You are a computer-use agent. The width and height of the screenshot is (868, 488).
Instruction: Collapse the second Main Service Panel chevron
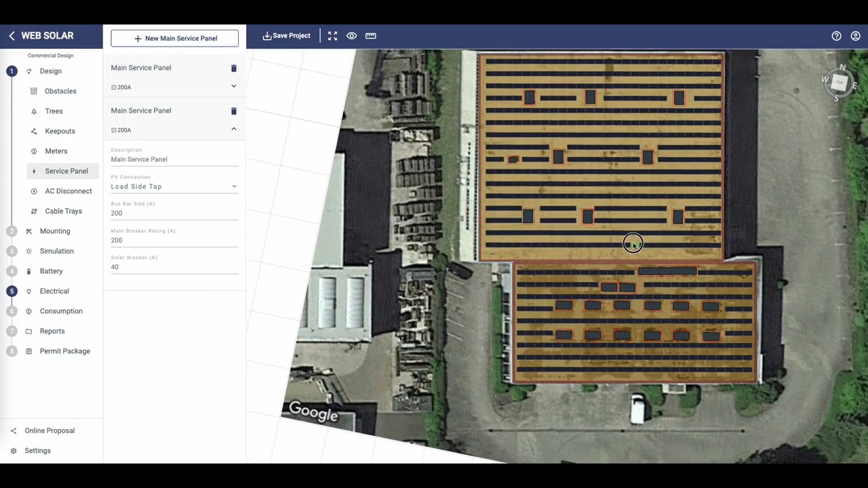(234, 129)
